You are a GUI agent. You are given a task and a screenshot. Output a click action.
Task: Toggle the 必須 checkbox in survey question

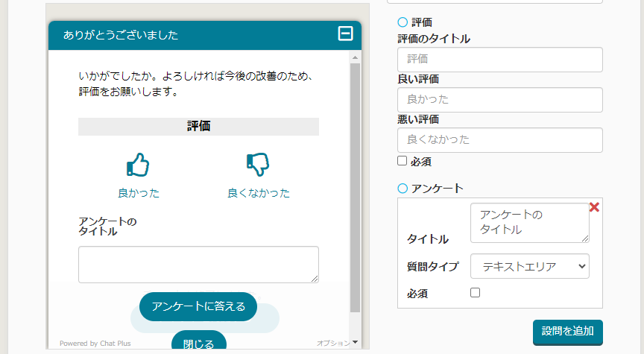pos(475,293)
